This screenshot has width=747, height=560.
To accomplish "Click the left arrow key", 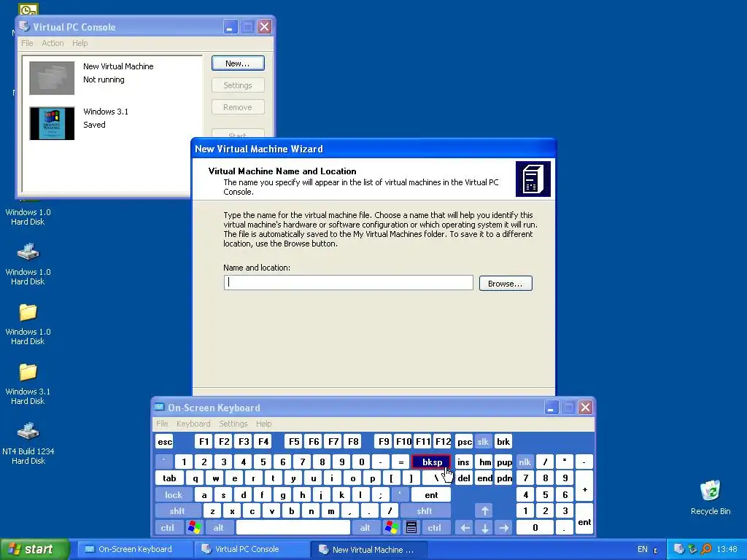I will click(465, 528).
